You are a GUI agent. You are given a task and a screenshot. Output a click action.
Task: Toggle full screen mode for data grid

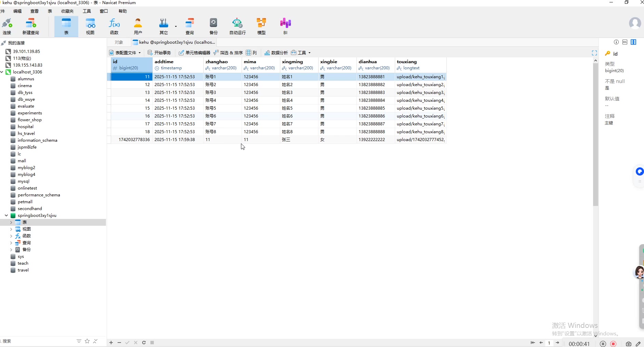tap(594, 53)
